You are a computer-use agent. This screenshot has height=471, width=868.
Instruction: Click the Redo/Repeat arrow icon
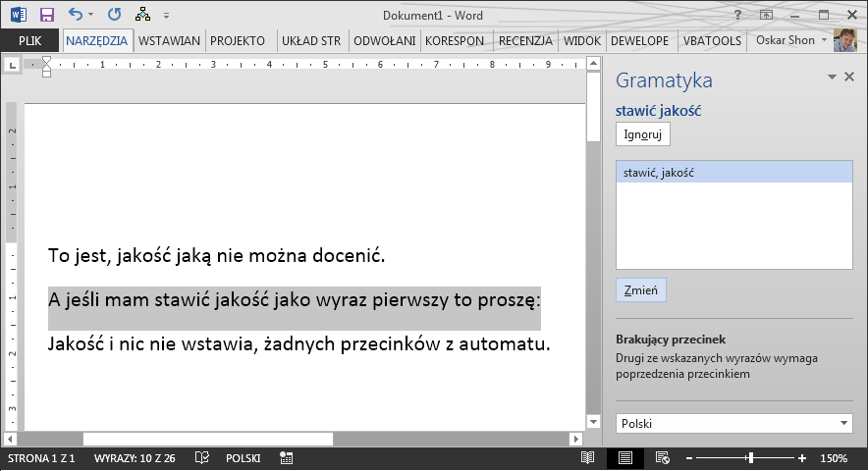click(x=115, y=15)
